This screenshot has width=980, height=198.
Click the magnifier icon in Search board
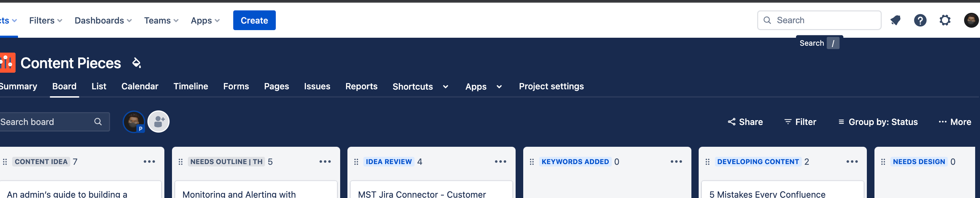(98, 122)
